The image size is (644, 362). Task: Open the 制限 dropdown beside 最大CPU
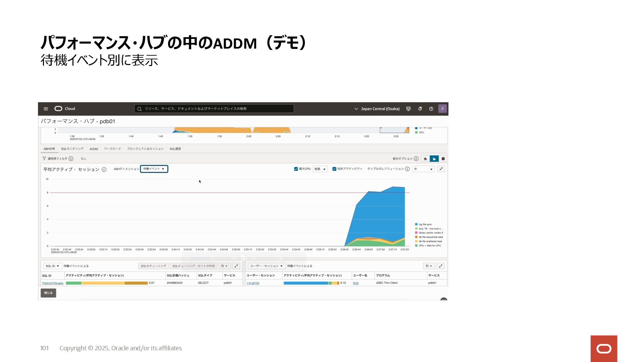click(x=320, y=169)
